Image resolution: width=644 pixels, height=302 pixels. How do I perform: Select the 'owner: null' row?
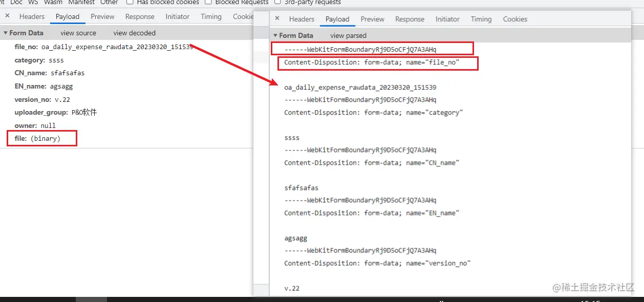point(35,125)
